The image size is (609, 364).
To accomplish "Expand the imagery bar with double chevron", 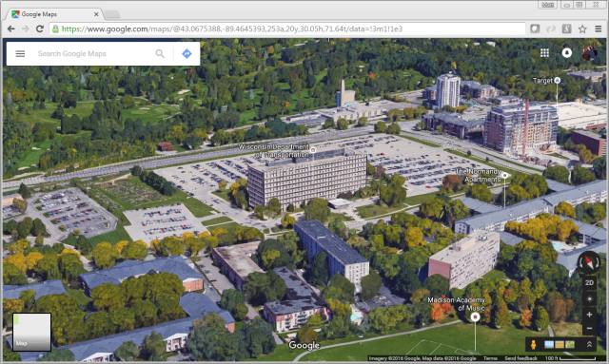I will [x=589, y=344].
